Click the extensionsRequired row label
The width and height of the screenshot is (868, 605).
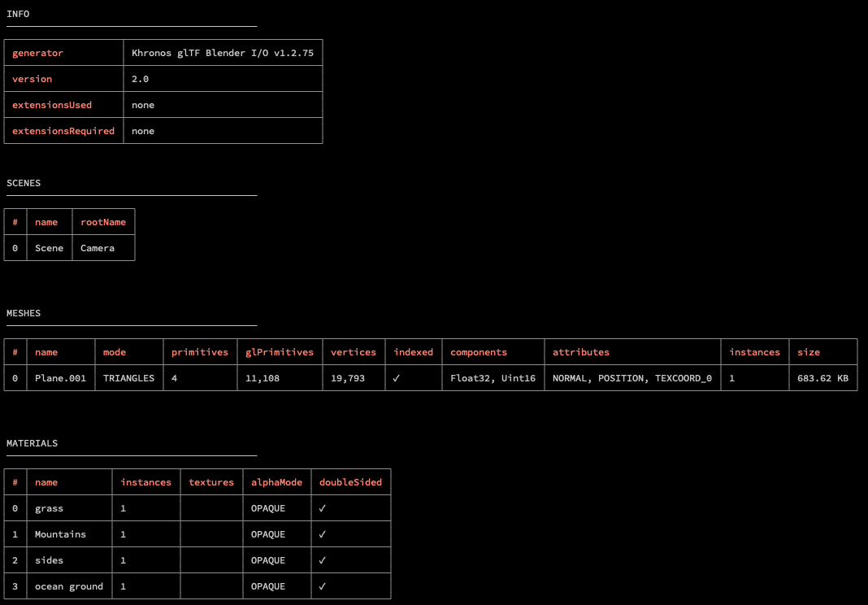coord(62,131)
